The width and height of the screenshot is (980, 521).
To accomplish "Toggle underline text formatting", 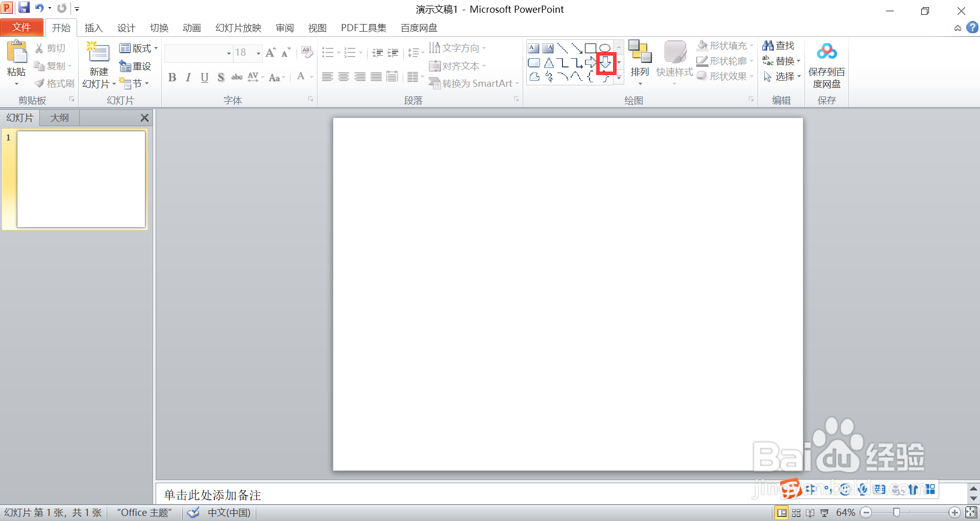I will 205,77.
